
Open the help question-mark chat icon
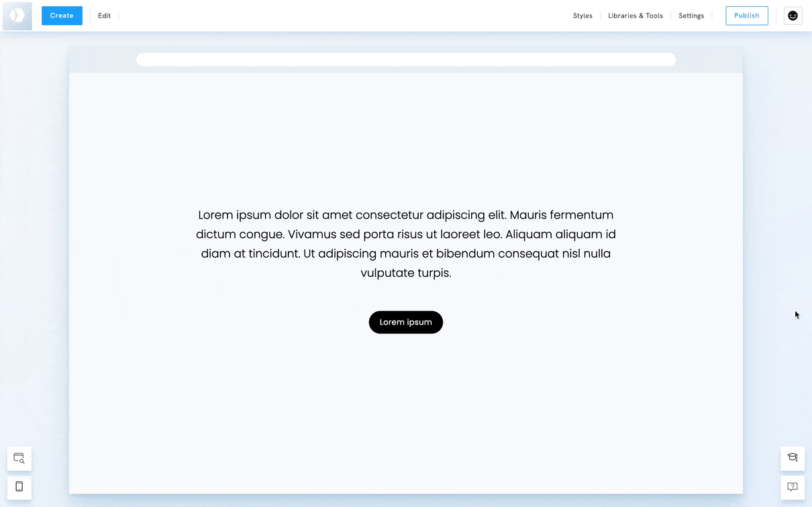(793, 487)
